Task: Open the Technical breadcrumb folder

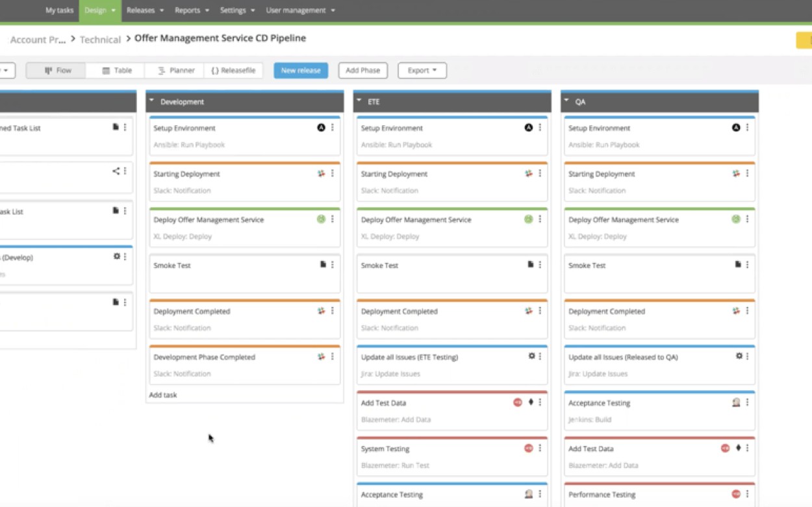Action: point(100,40)
